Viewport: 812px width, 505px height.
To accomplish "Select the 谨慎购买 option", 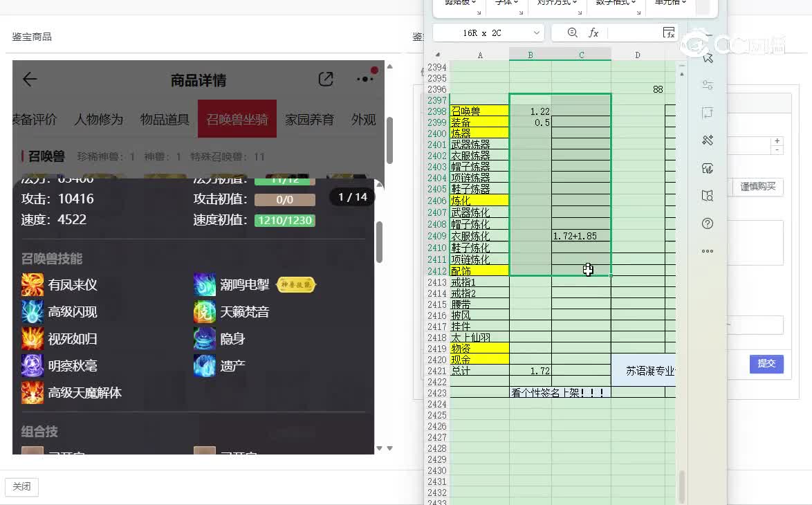I will pyautogui.click(x=758, y=187).
